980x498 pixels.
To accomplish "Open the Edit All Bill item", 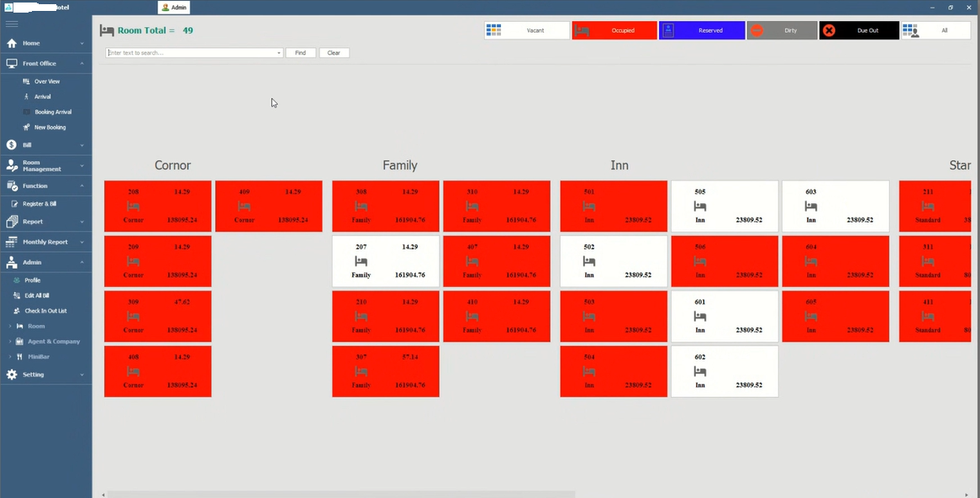I will (37, 296).
